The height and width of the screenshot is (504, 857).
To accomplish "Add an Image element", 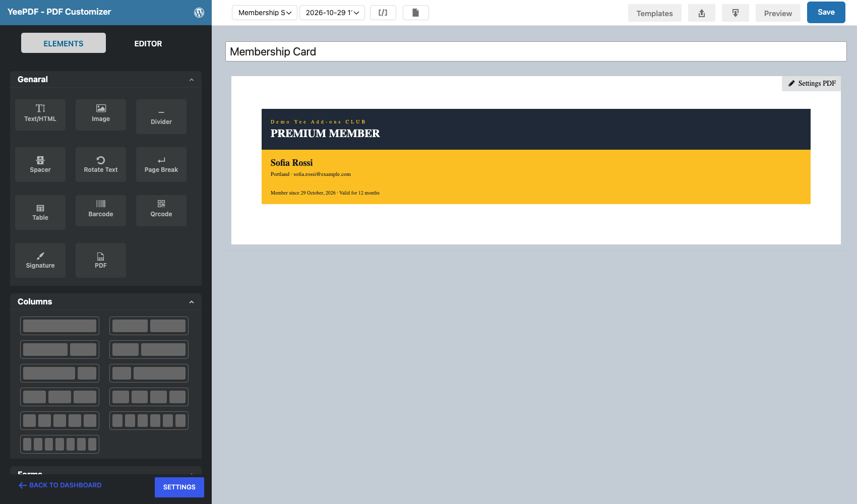I will point(101,115).
